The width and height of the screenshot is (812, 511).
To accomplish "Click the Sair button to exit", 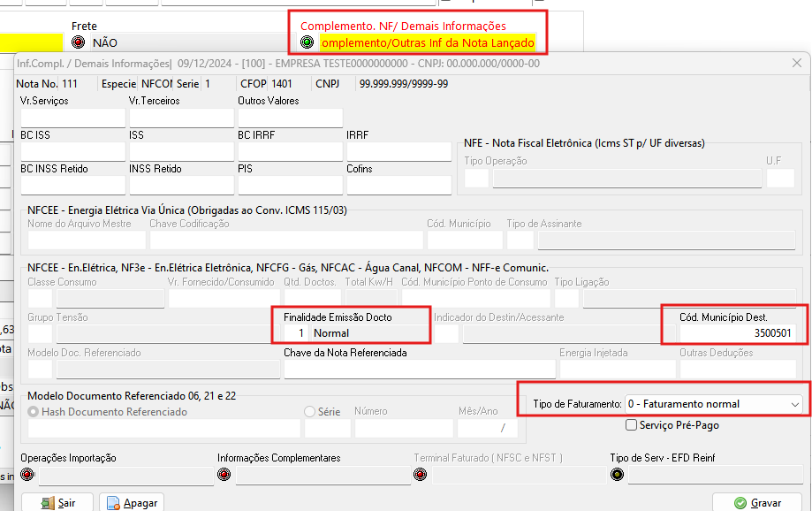I will point(58,502).
